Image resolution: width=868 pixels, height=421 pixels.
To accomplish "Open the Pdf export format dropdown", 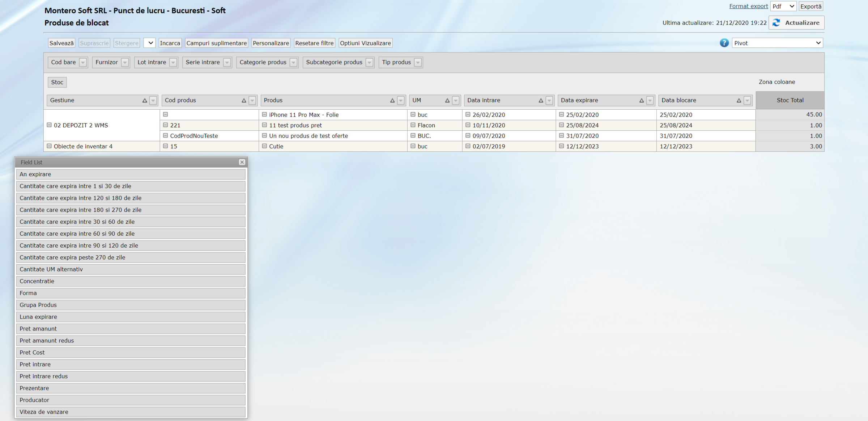I will coord(783,7).
